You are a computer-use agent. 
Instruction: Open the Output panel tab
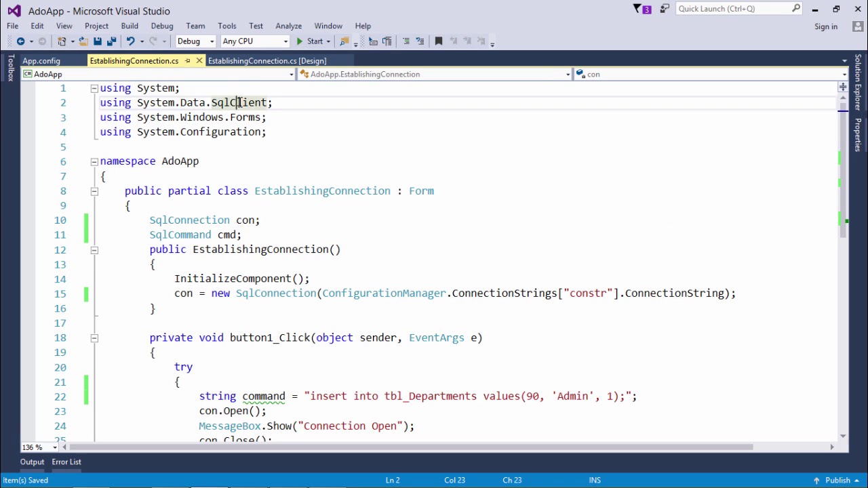click(32, 462)
